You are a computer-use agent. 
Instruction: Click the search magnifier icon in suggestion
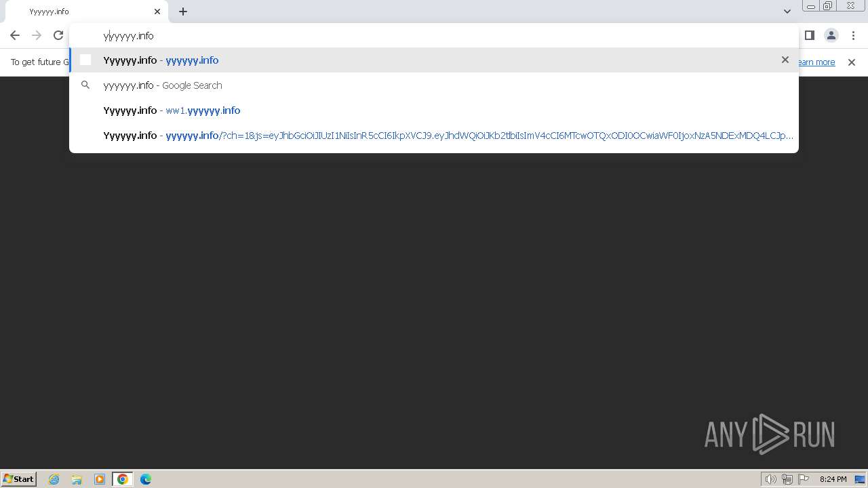85,85
